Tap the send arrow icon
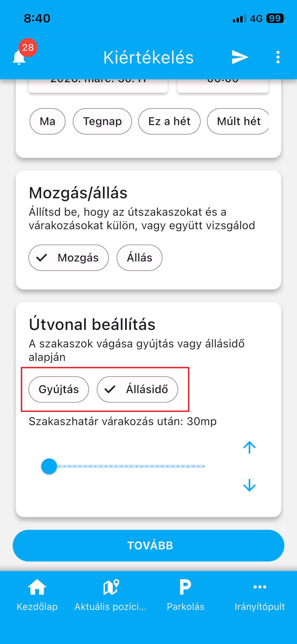297x644 pixels. (240, 57)
